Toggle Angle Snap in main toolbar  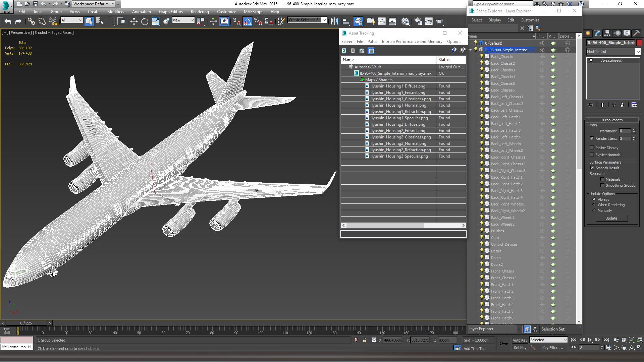coord(247,21)
